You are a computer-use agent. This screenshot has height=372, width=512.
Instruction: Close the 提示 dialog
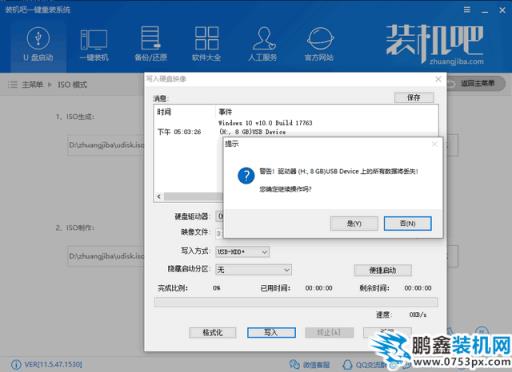pos(434,144)
